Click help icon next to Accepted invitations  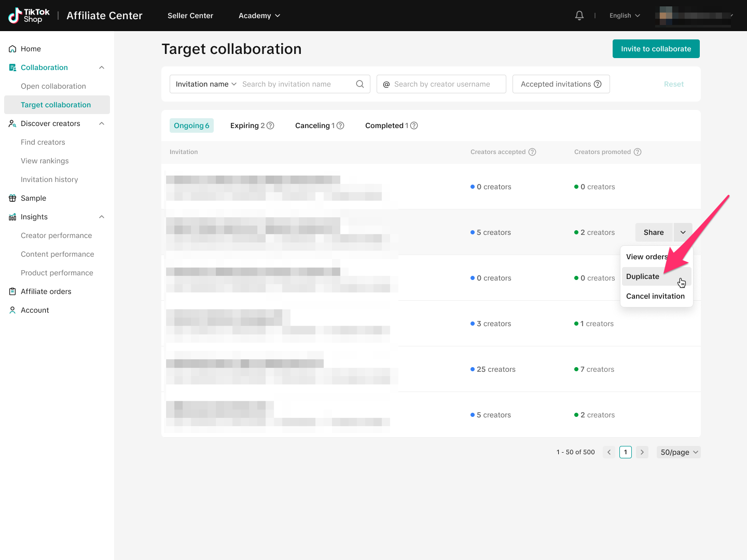[x=598, y=84]
